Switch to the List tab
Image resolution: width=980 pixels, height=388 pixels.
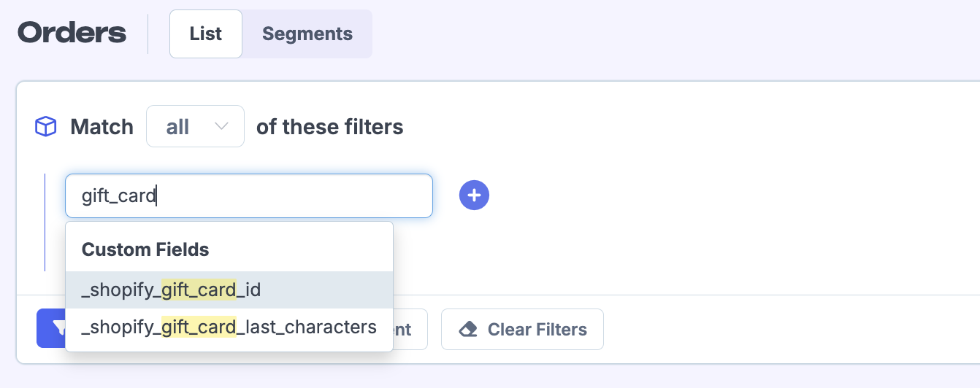pos(205,34)
